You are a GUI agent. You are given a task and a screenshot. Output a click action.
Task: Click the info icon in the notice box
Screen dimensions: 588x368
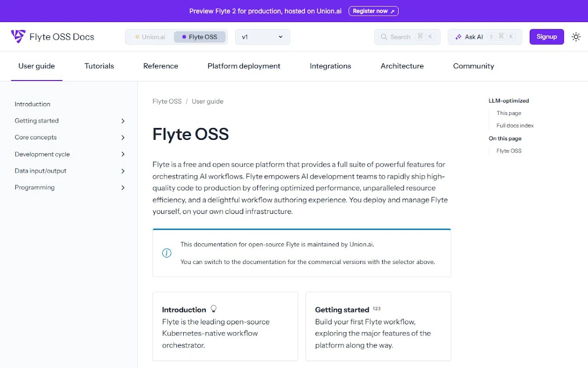coord(167,253)
